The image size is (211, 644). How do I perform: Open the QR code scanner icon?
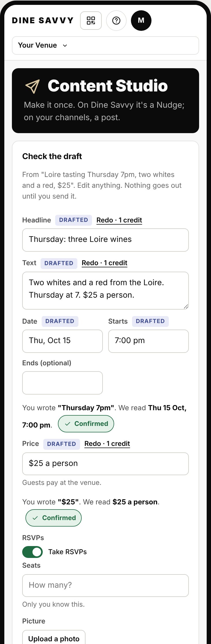click(x=91, y=21)
